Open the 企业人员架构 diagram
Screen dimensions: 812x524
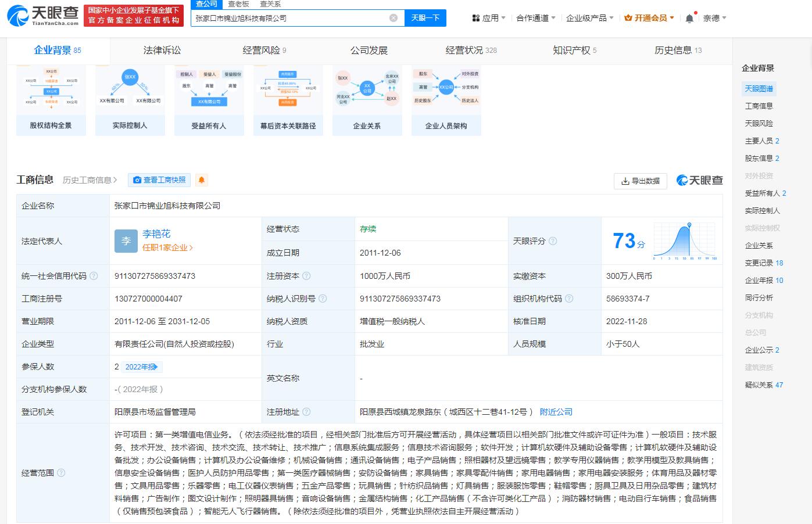(446, 101)
